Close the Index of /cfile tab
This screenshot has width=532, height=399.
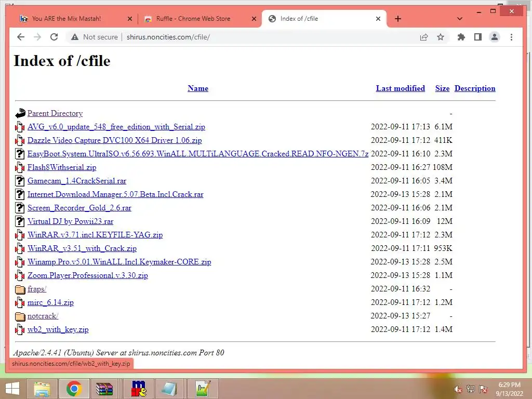(378, 19)
